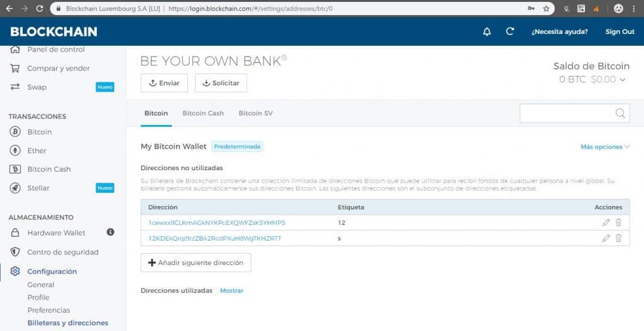Click the QR code browser extension icon
This screenshot has width=644, height=331.
tap(581, 8)
